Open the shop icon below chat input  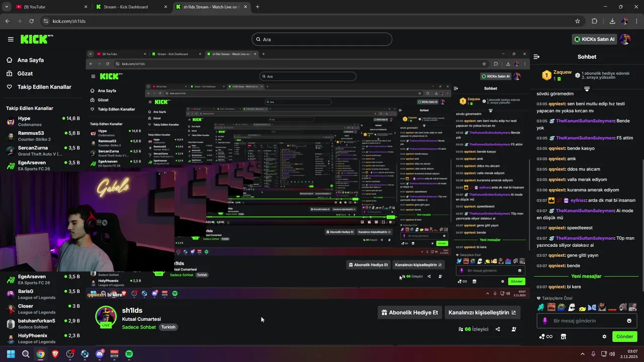click(563, 336)
